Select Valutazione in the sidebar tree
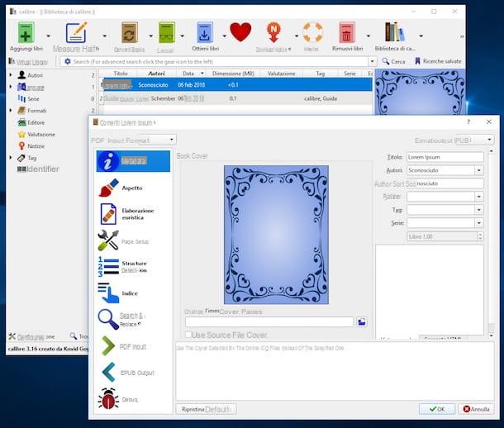The width and height of the screenshot is (504, 428). [x=41, y=135]
